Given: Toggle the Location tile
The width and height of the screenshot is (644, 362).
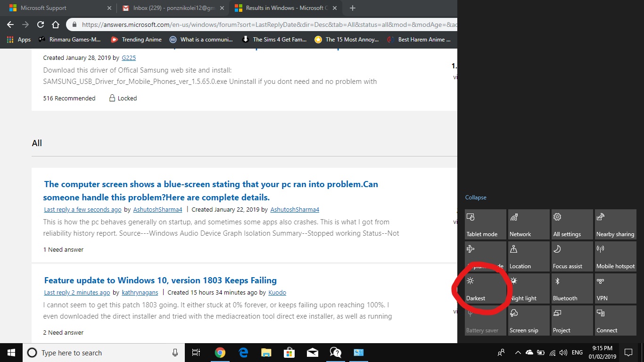Looking at the screenshot, I should click(529, 256).
